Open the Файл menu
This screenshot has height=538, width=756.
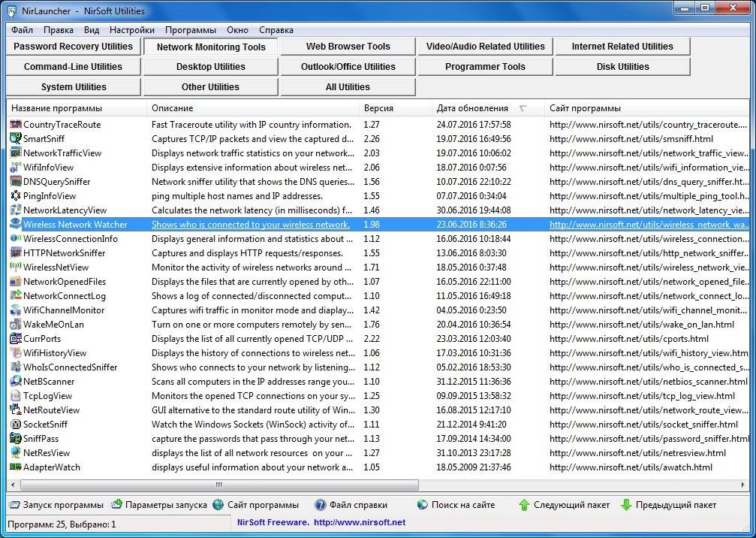[23, 30]
